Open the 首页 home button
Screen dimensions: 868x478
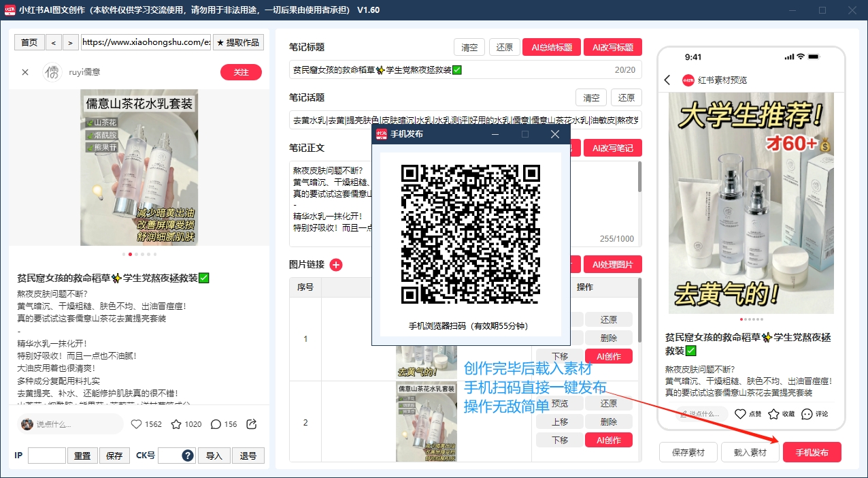point(29,42)
